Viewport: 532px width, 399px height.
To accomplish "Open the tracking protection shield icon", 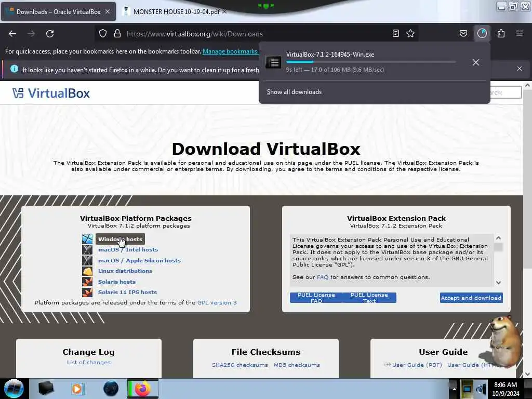I will point(103,34).
